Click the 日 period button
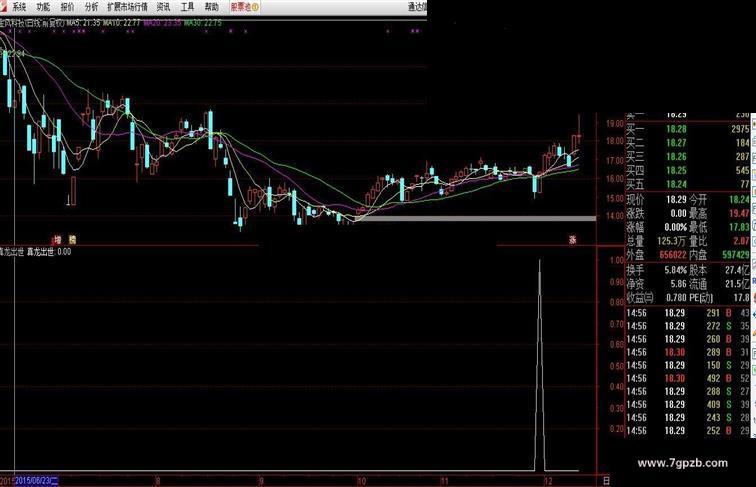Image resolution: width=756 pixels, height=487 pixels. pyautogui.click(x=606, y=481)
